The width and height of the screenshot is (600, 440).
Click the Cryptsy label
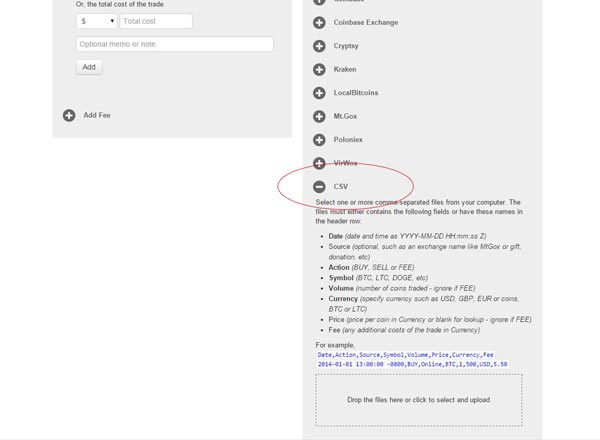[346, 46]
